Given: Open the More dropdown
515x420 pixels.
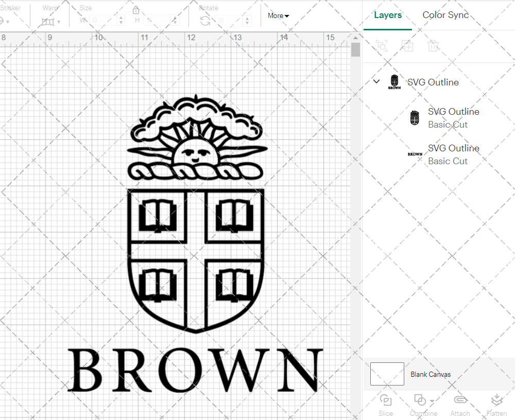Looking at the screenshot, I should (278, 15).
